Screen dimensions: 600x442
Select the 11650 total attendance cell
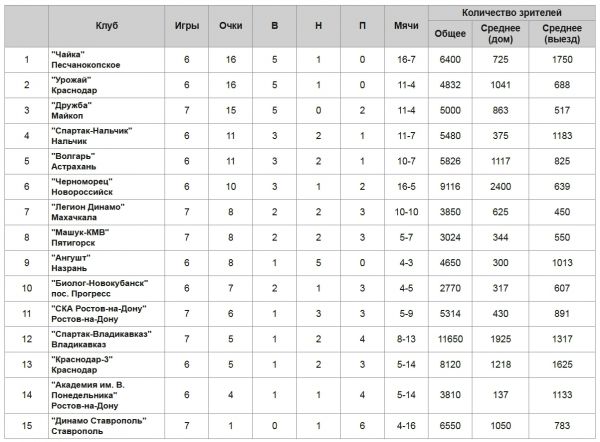point(450,339)
